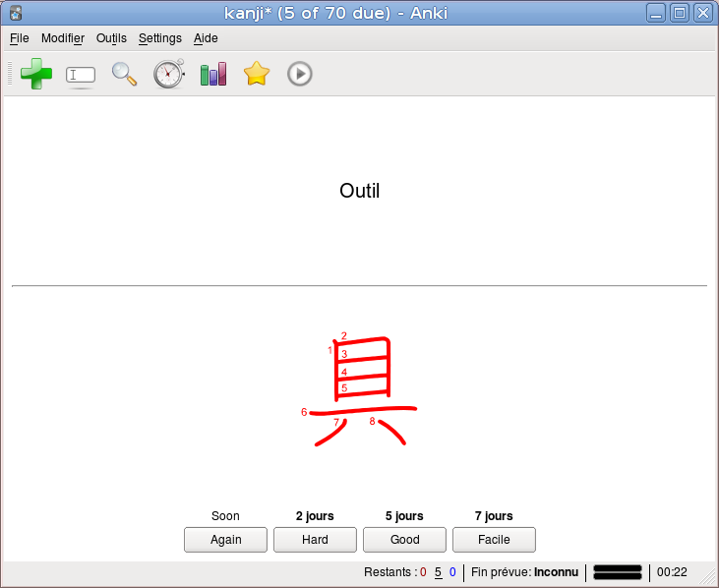719x588 pixels.
Task: Open the Aide help menu
Action: pos(206,38)
